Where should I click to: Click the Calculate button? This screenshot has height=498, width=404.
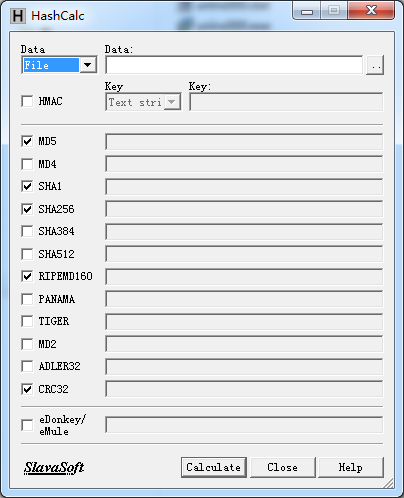[x=214, y=467]
